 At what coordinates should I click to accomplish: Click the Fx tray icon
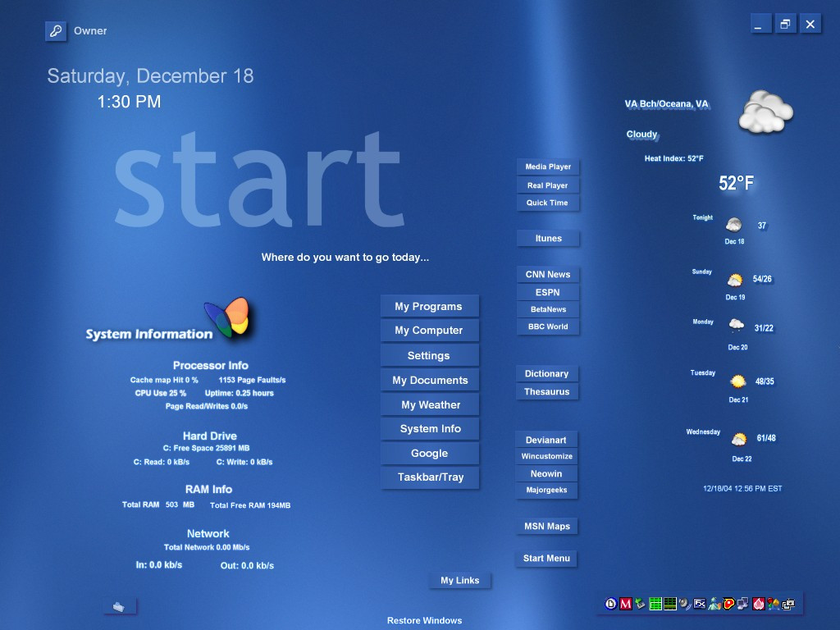[x=700, y=604]
